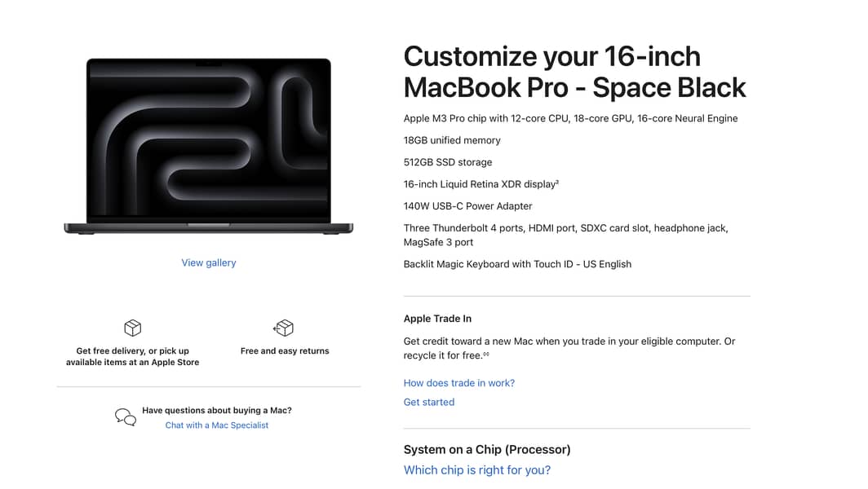Click the 18GB unified memory spec line
This screenshot has width=868, height=489.
[x=452, y=140]
